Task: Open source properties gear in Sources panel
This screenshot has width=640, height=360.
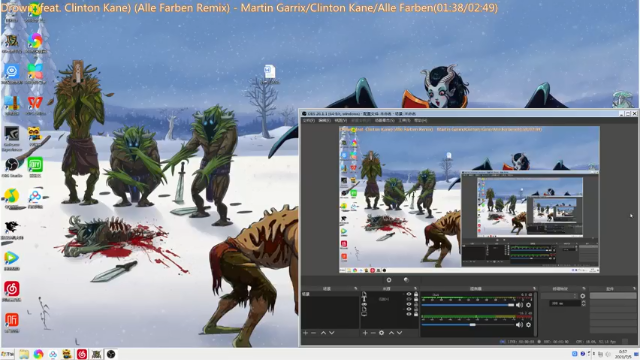Action: [381, 333]
